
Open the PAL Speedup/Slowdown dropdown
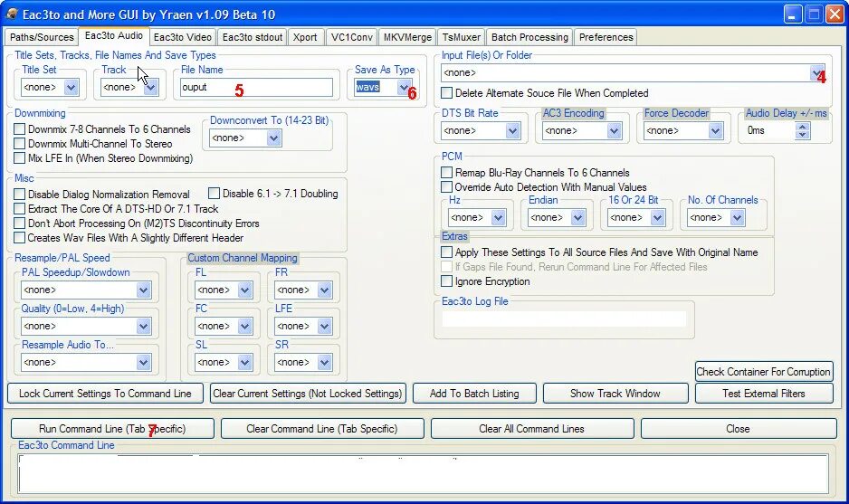(144, 290)
